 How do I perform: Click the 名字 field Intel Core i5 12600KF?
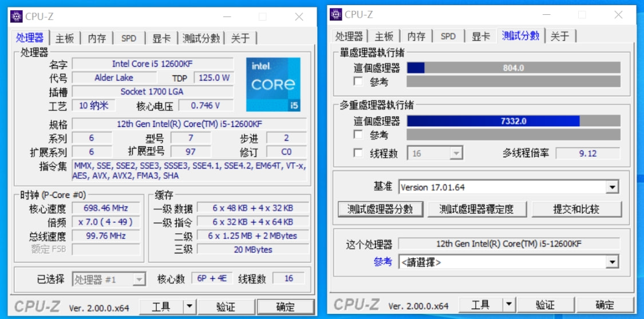tap(153, 64)
